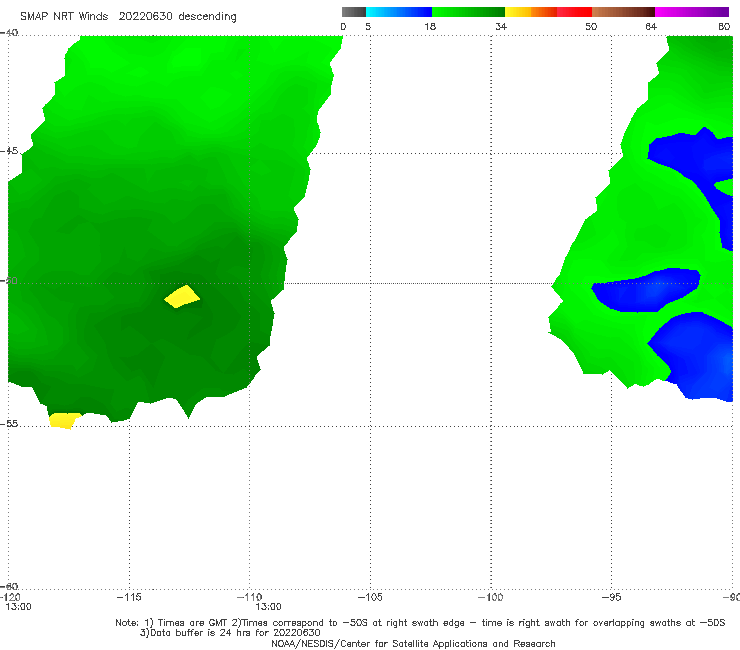Click the colorbar label "50"
Screen dimensions: 740x650
[591, 27]
